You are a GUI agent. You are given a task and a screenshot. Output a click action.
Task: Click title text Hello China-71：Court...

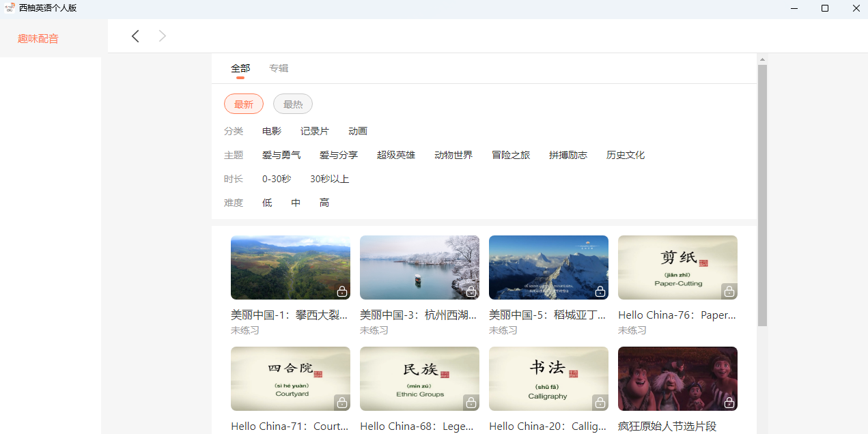click(x=290, y=426)
